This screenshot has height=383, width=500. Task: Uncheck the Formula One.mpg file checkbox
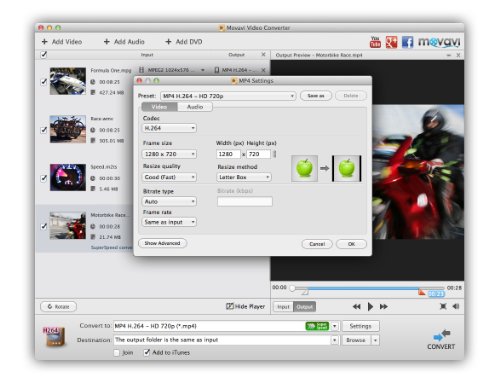(x=44, y=82)
